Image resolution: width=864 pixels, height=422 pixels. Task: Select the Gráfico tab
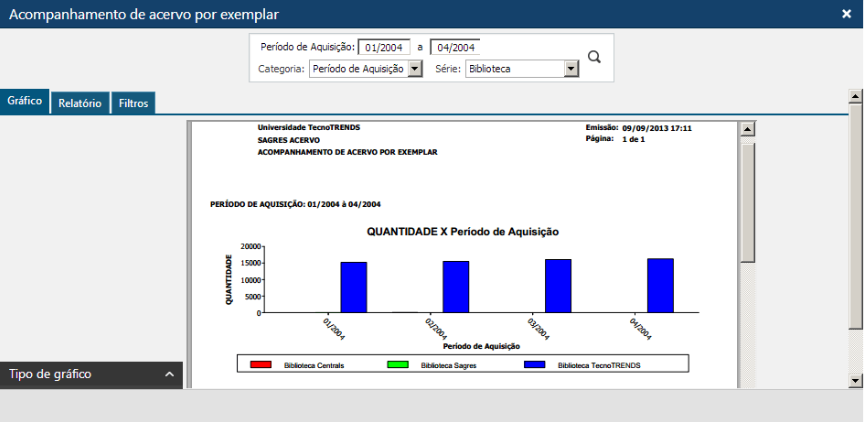[x=24, y=102]
